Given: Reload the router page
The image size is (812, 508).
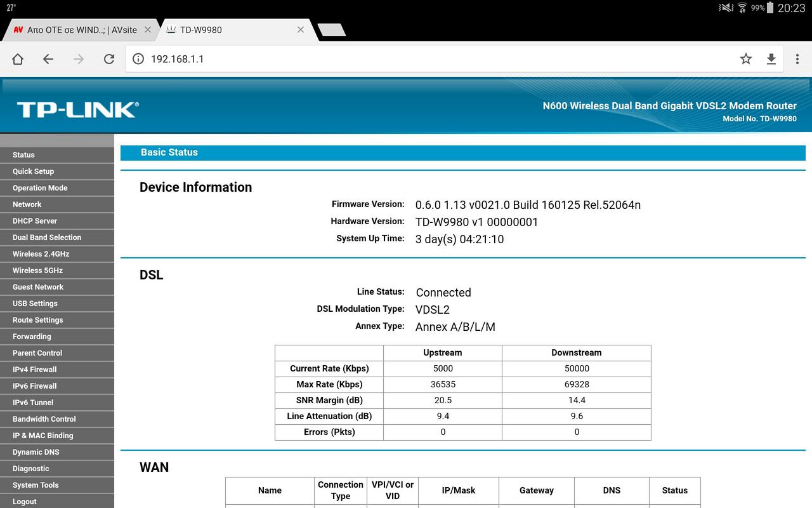Looking at the screenshot, I should [109, 59].
